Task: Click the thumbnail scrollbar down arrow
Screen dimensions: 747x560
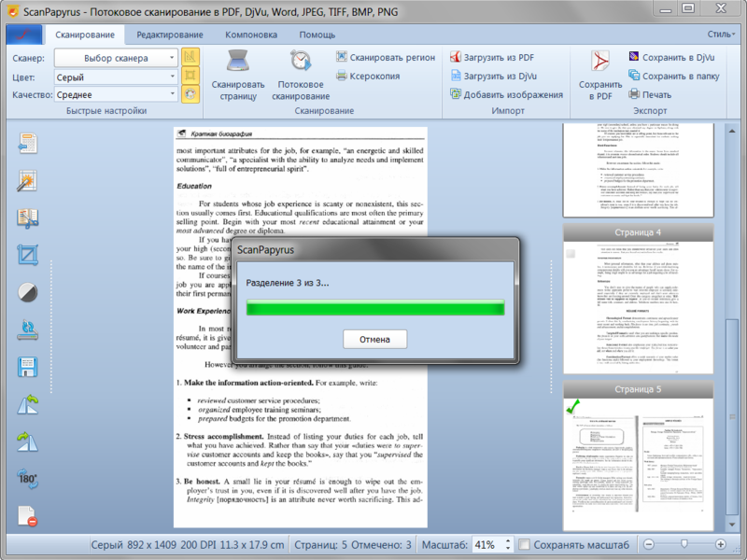Action: click(x=732, y=525)
